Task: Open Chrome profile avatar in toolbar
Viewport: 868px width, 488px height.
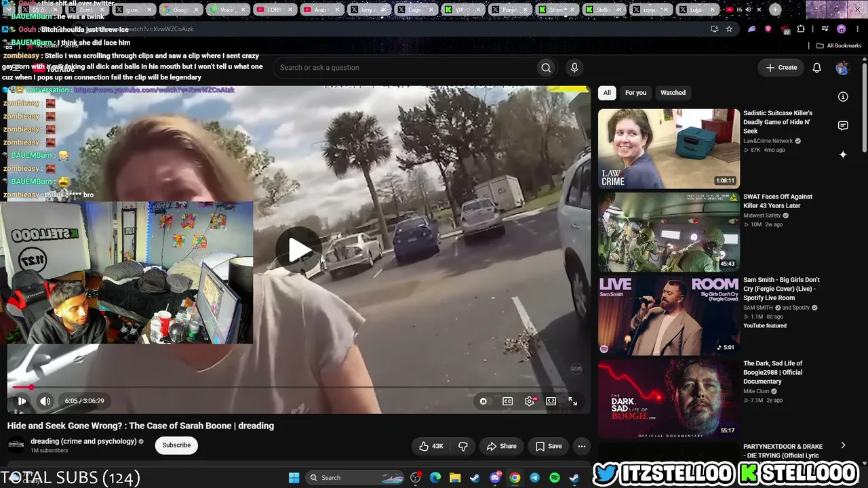Action: [841, 29]
